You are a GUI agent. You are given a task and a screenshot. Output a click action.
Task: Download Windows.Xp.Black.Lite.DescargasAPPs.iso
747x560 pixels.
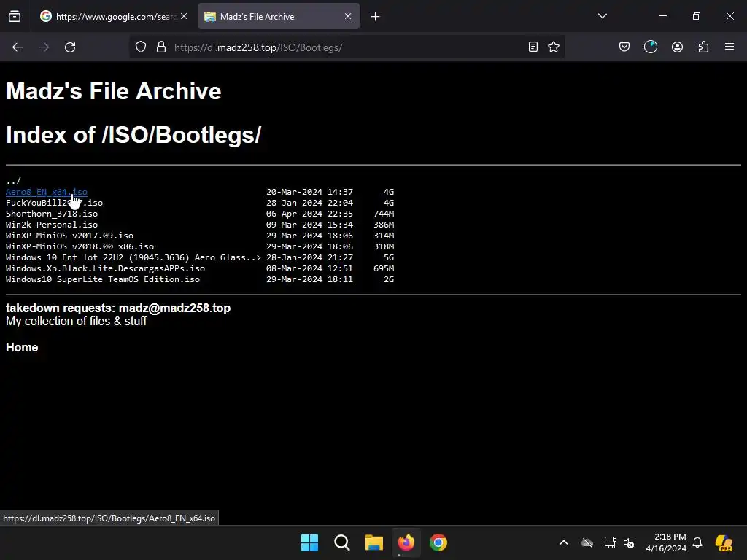pyautogui.click(x=105, y=268)
